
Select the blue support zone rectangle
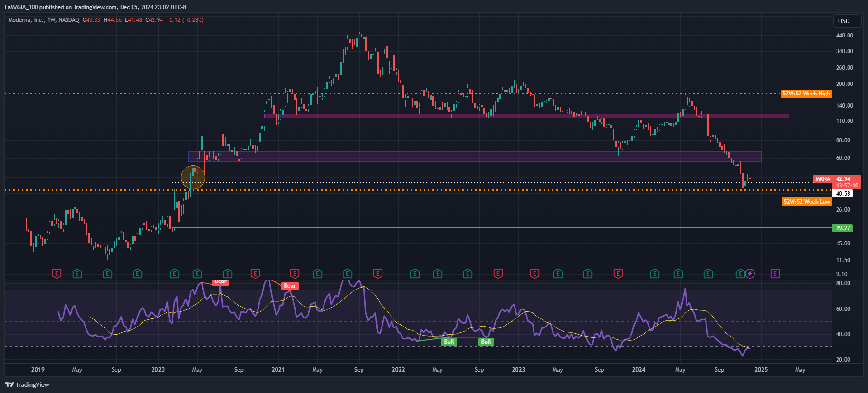tap(475, 157)
